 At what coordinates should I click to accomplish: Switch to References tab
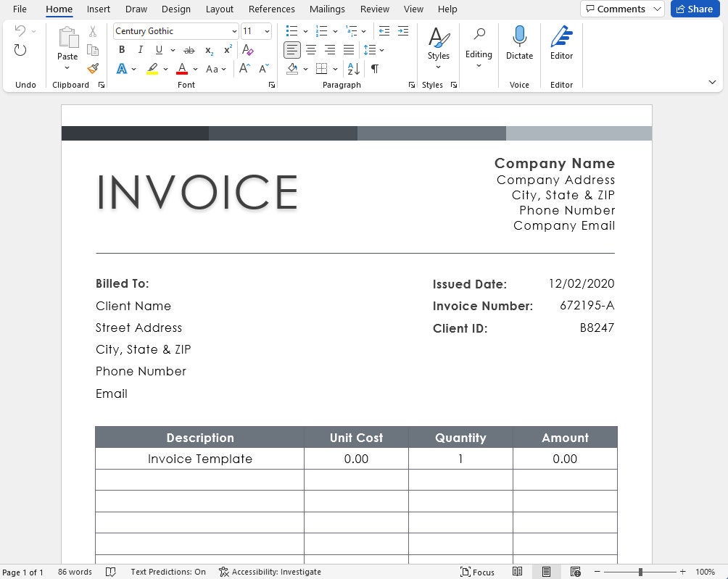[x=272, y=9]
